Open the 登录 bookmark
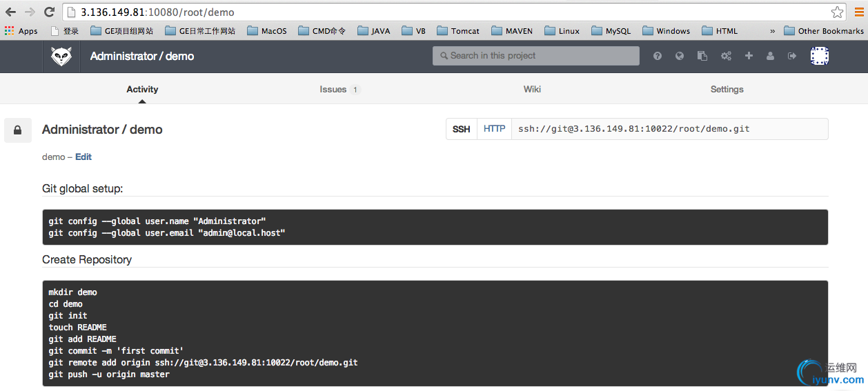This screenshot has height=391, width=868. 66,31
